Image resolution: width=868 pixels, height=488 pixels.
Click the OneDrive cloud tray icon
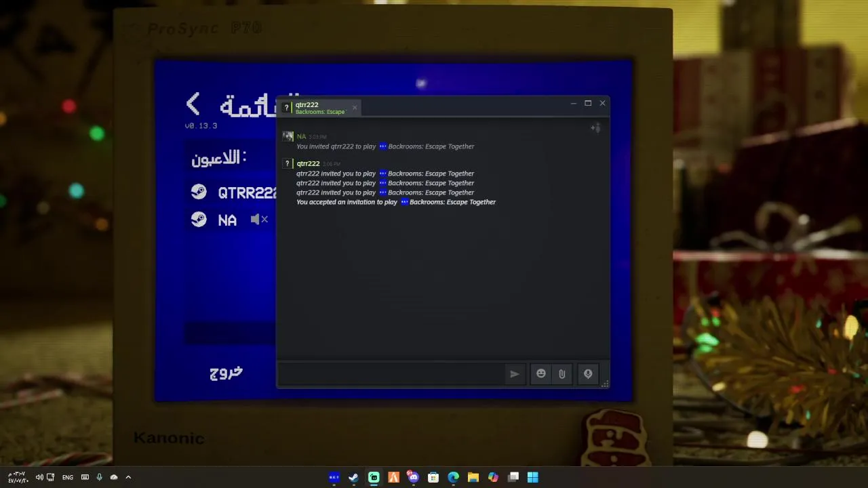[x=114, y=477]
